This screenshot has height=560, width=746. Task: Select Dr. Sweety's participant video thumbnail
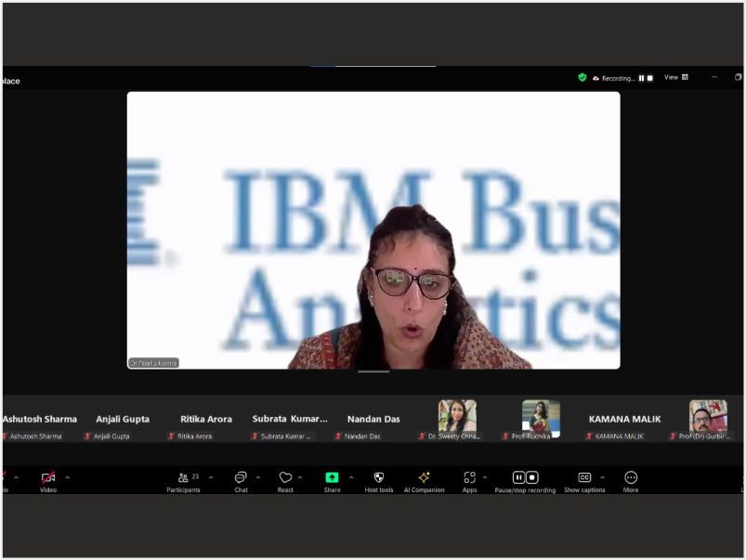457,416
